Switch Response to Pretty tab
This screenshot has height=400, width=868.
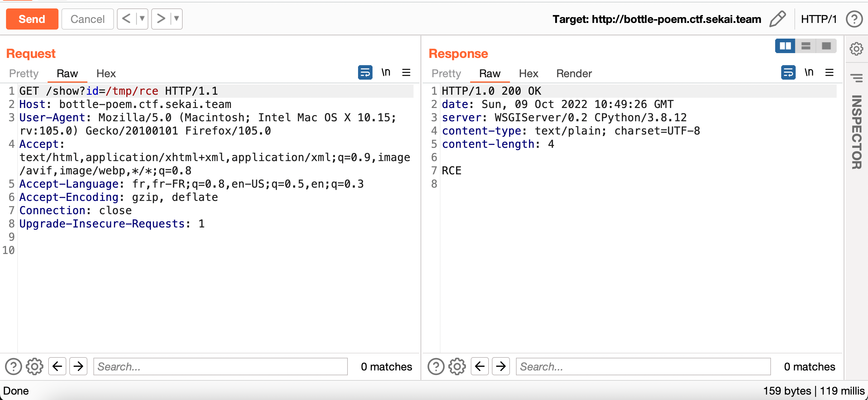point(446,74)
